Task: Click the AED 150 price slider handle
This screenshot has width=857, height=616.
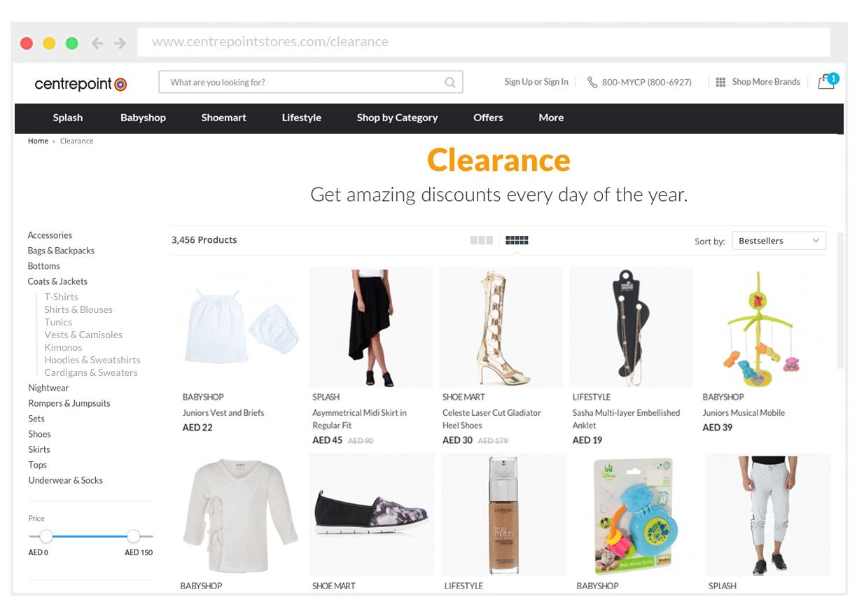Action: (x=133, y=536)
